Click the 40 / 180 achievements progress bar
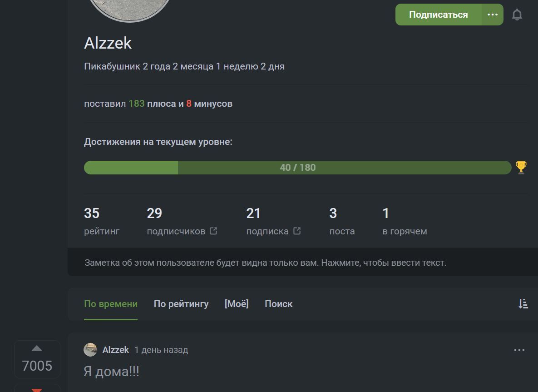The height and width of the screenshot is (392, 538). (297, 168)
